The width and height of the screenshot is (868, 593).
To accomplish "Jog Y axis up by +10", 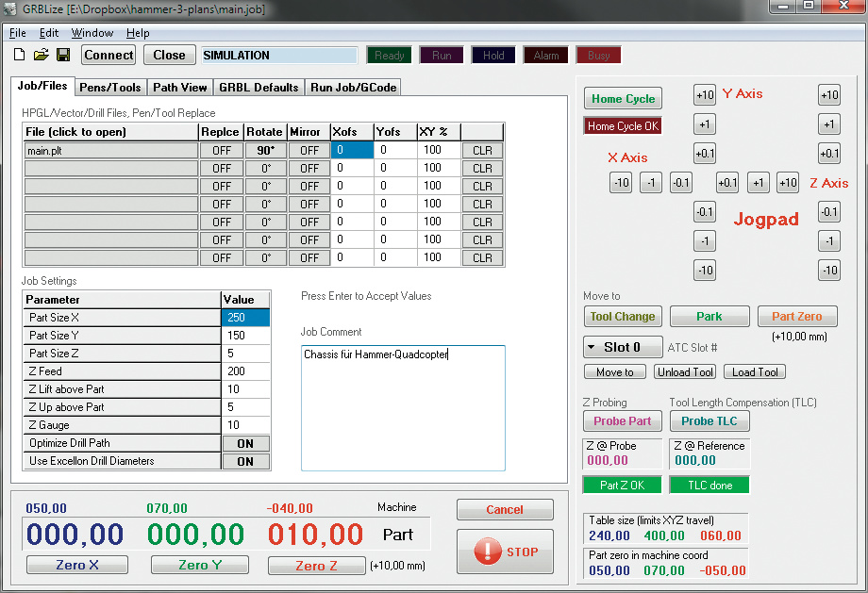I will click(705, 95).
